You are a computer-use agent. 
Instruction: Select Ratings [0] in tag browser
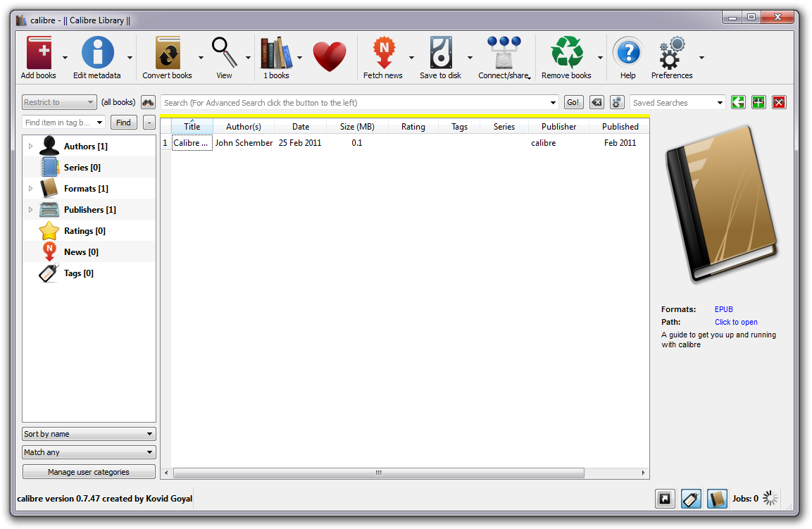point(85,231)
